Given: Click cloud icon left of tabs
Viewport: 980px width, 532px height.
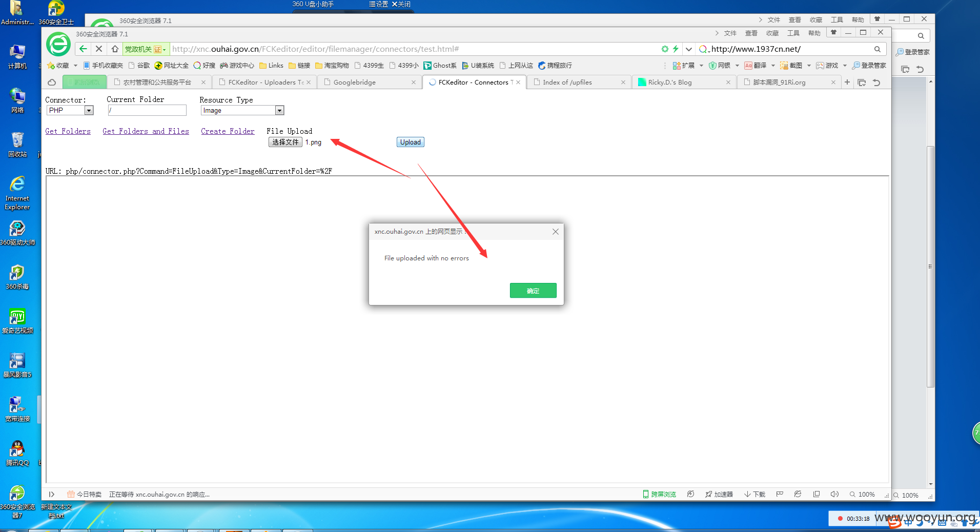Looking at the screenshot, I should [x=52, y=82].
